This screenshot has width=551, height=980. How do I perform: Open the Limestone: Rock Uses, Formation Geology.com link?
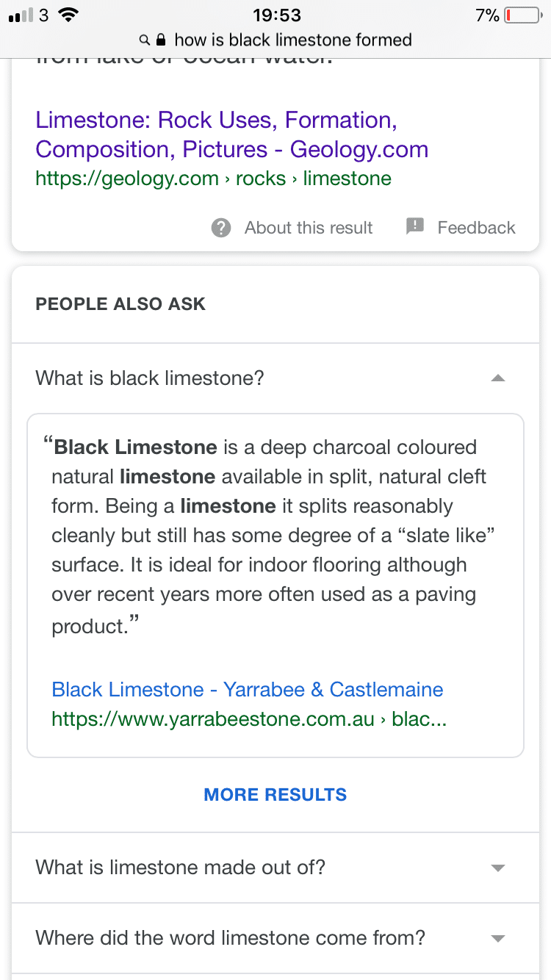(x=231, y=134)
